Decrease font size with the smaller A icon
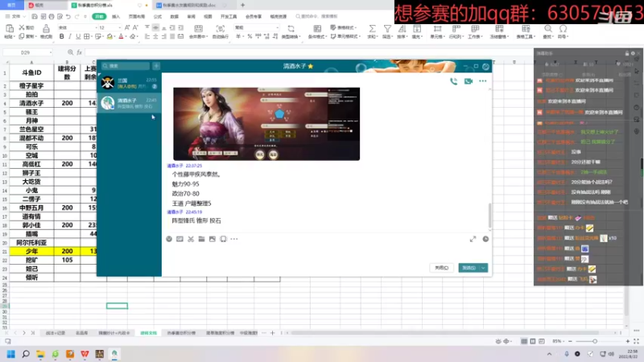The image size is (644, 362). (x=135, y=27)
